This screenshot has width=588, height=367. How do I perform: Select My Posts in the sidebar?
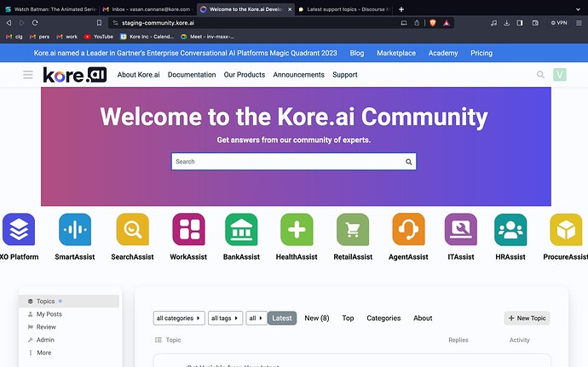pos(49,314)
